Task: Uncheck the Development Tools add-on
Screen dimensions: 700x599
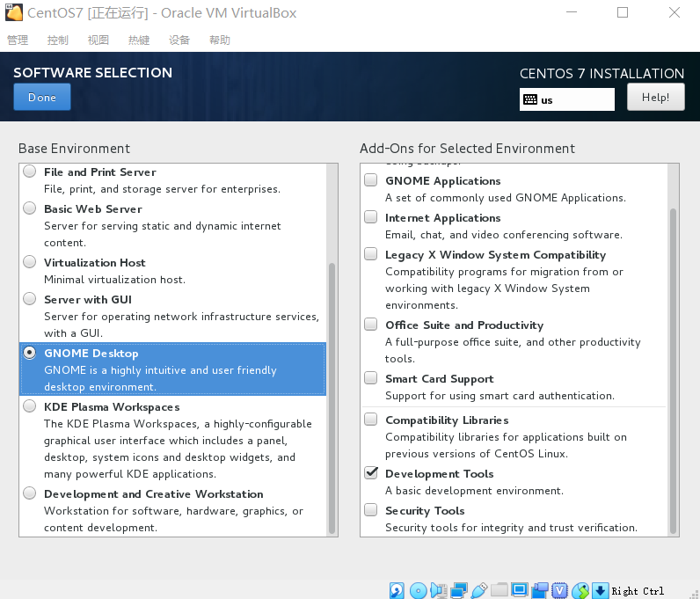Action: tap(370, 472)
